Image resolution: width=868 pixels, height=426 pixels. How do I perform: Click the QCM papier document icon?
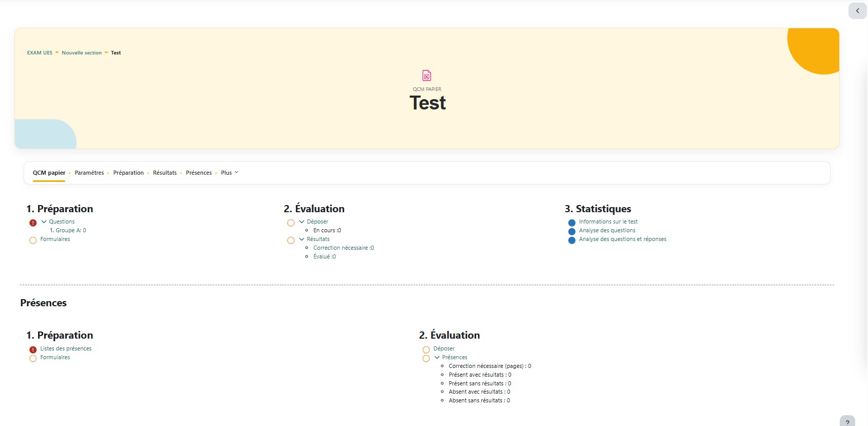pos(427,76)
